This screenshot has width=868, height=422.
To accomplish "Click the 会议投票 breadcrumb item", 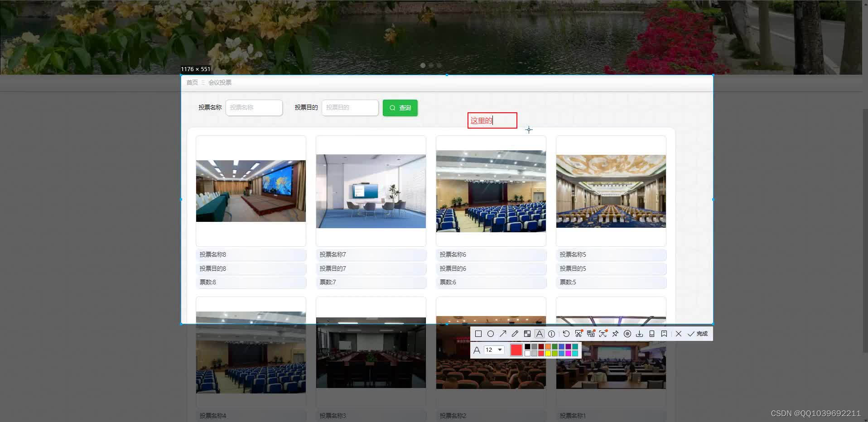I will pos(220,82).
